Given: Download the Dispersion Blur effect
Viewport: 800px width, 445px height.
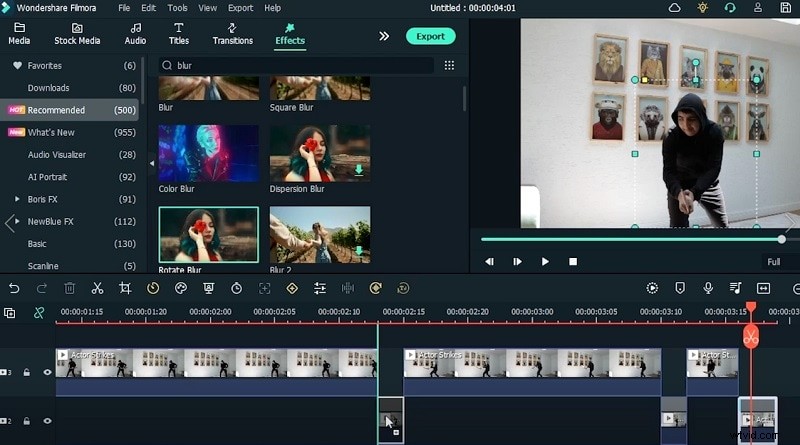Looking at the screenshot, I should tap(359, 170).
